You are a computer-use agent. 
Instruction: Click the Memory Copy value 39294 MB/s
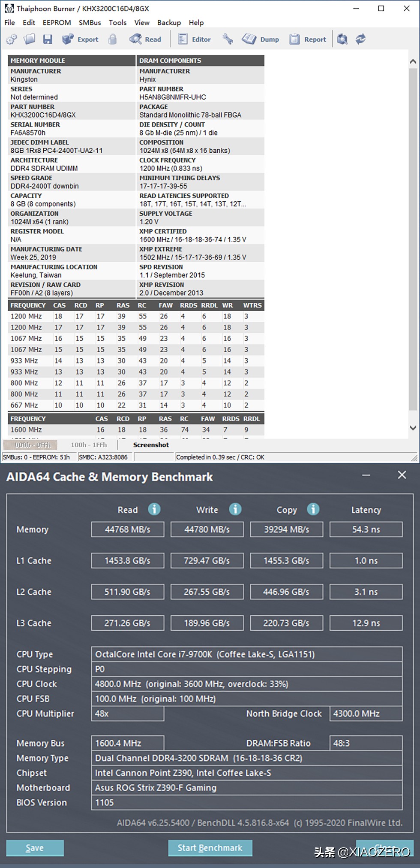point(287,529)
